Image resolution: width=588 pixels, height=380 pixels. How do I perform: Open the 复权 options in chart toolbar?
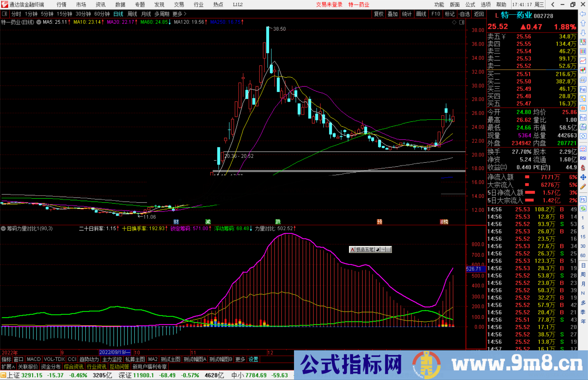tap(379, 14)
